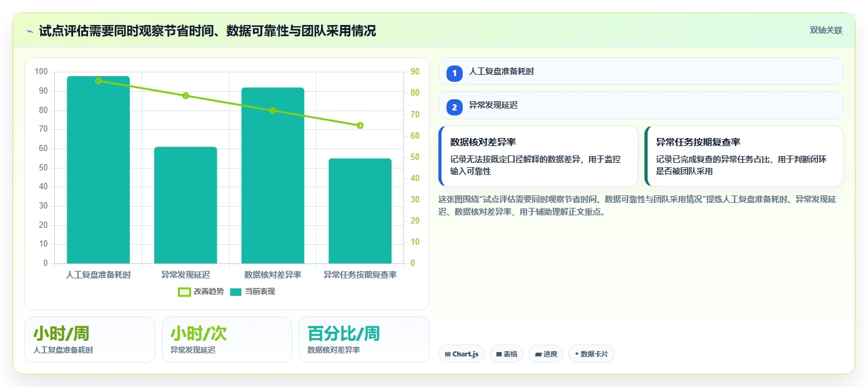Click the 双轴关联 label
868x387 pixels.
(x=826, y=31)
